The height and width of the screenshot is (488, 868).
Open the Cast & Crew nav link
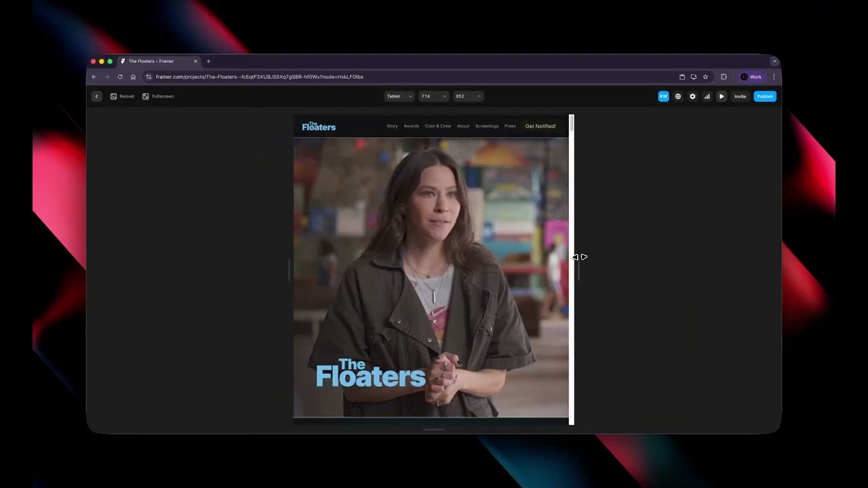click(x=438, y=126)
